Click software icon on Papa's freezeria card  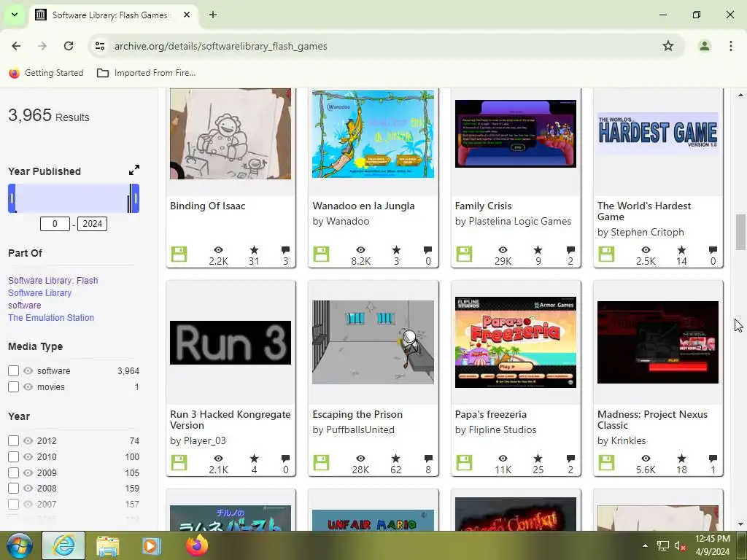tap(464, 462)
